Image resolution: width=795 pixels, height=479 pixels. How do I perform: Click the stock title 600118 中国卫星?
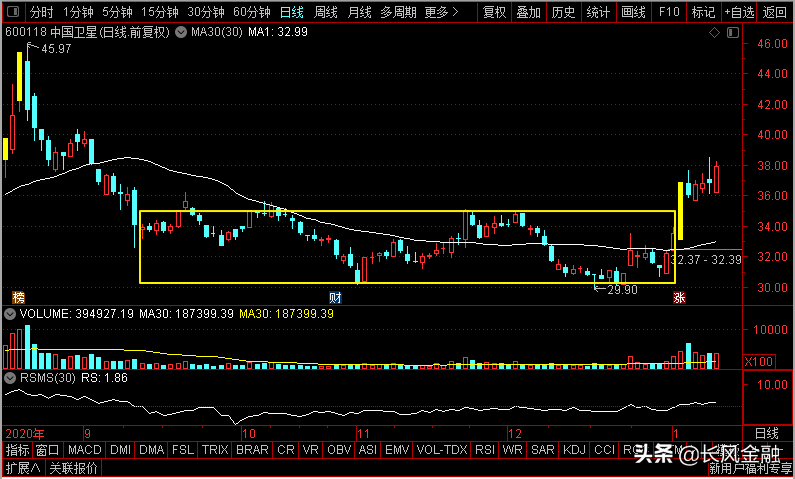coord(51,33)
